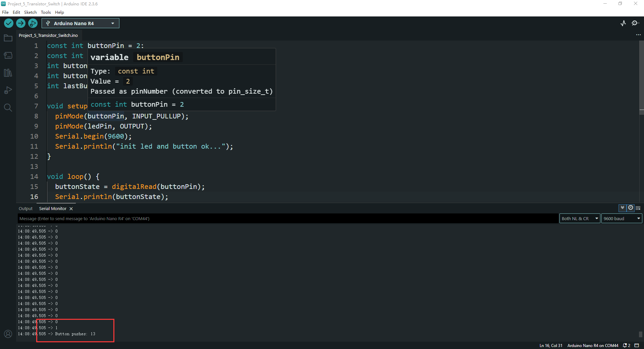Start debugging with the debug toolbar icon
The height and width of the screenshot is (349, 644).
coord(33,23)
